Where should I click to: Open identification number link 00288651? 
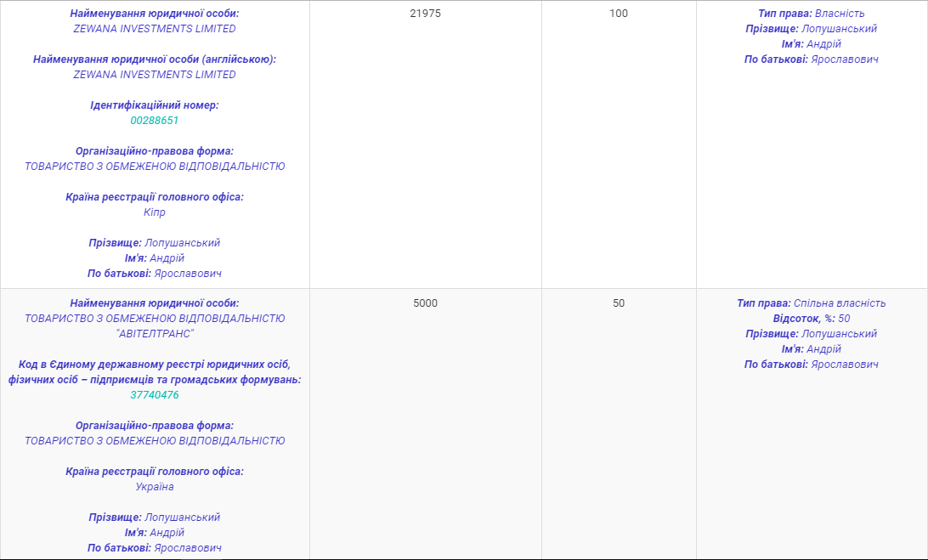tap(154, 121)
